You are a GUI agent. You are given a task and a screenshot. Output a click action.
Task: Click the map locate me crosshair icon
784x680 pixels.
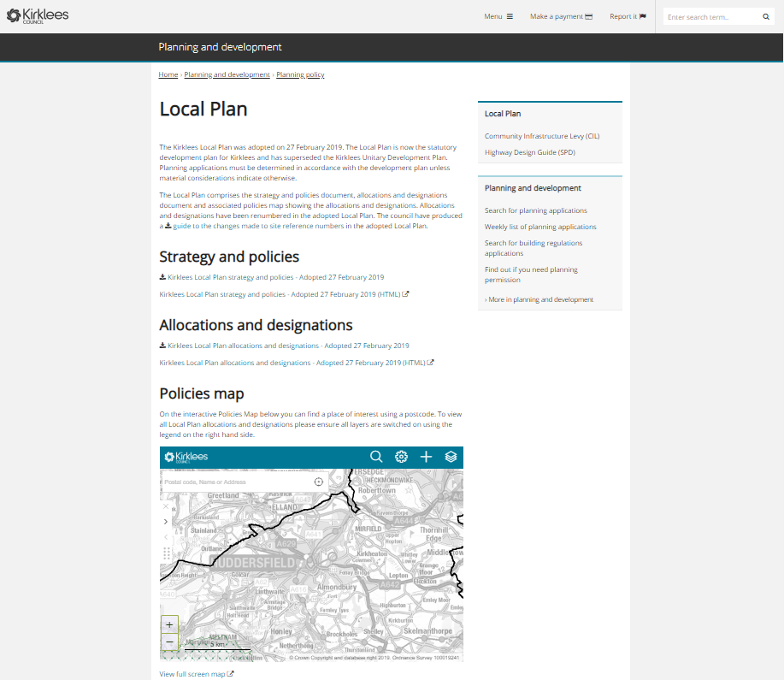click(x=319, y=482)
